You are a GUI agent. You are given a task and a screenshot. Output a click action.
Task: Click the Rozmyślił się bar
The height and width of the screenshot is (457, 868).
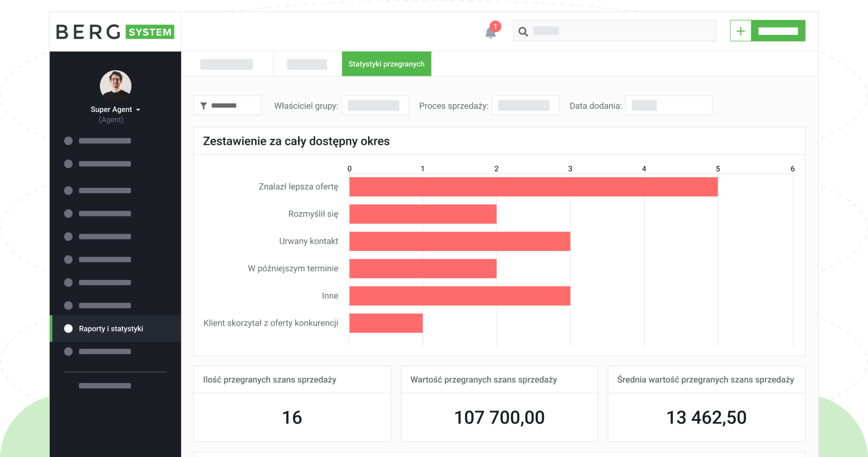423,214
